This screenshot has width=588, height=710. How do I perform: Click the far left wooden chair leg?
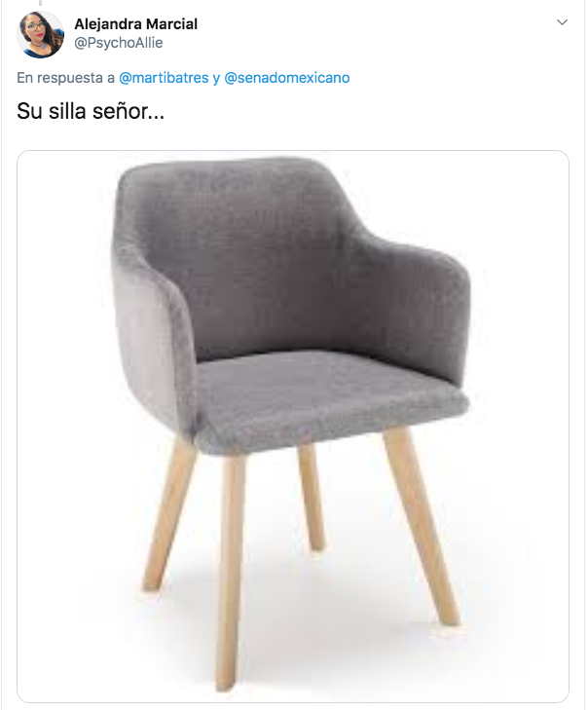pyautogui.click(x=168, y=514)
